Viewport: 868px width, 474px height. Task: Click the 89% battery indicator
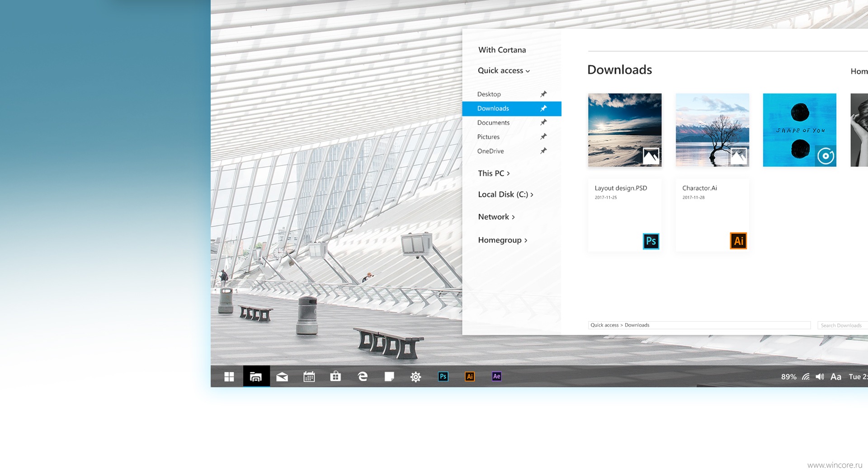pos(789,377)
